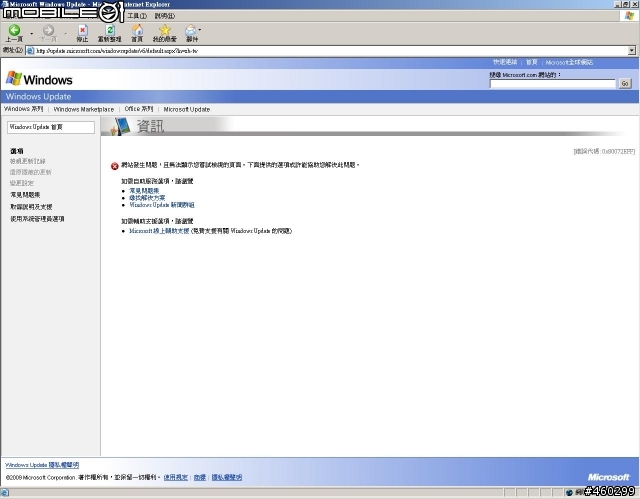Open Microsoft 線上輔助支援 link
640x499 pixels.
[x=159, y=231]
